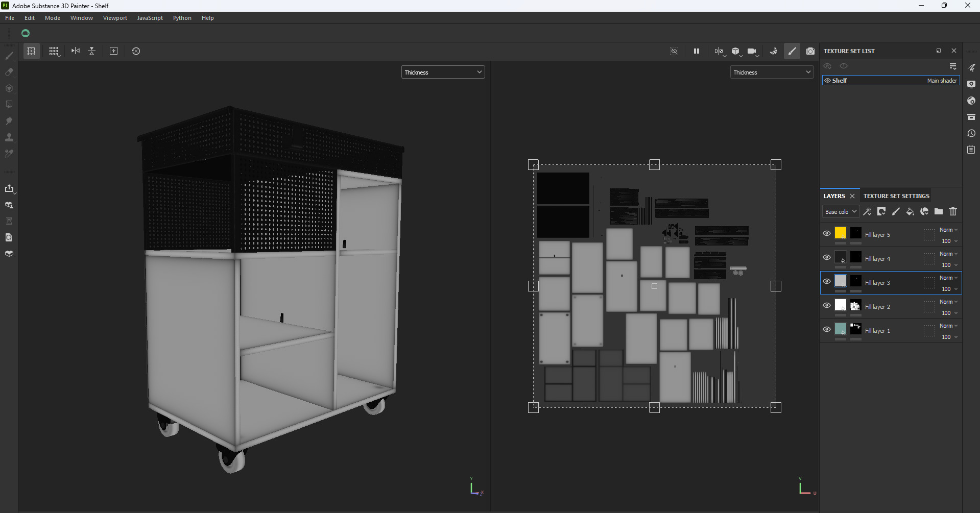Viewport: 980px width, 513px height.
Task: Open the Python menu
Action: [182, 18]
